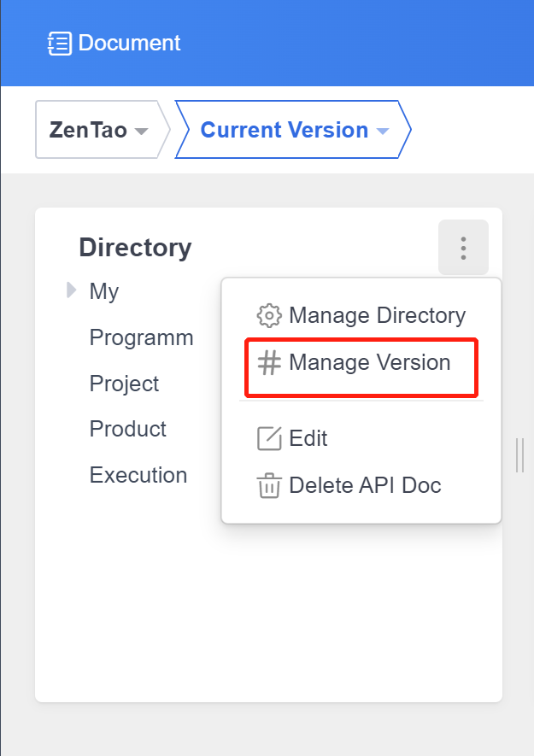Open the Product directory item
The height and width of the screenshot is (756, 534).
click(127, 429)
